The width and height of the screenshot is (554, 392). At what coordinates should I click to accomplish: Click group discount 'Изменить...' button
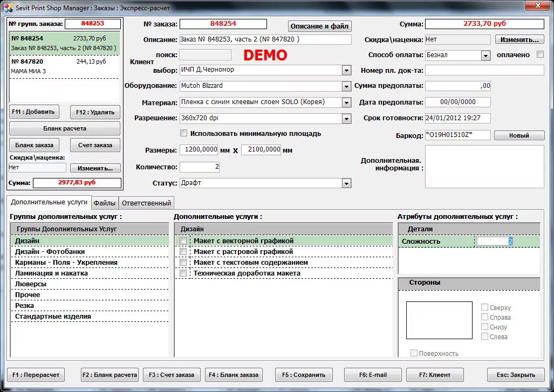[95, 168]
